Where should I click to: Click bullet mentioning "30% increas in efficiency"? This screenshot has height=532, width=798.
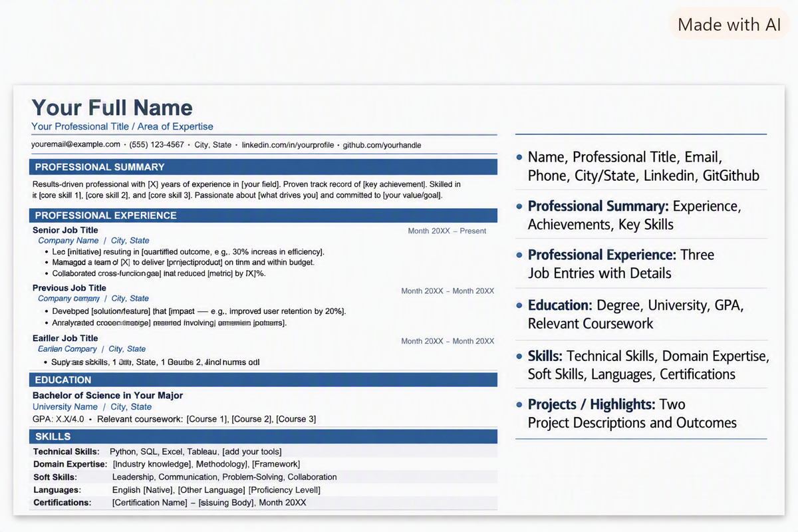(x=188, y=252)
